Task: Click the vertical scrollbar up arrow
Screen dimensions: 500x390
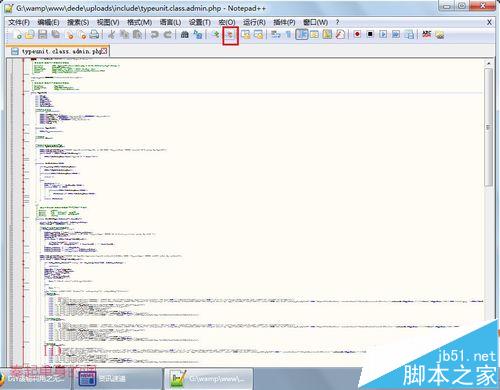Action: tap(488, 63)
